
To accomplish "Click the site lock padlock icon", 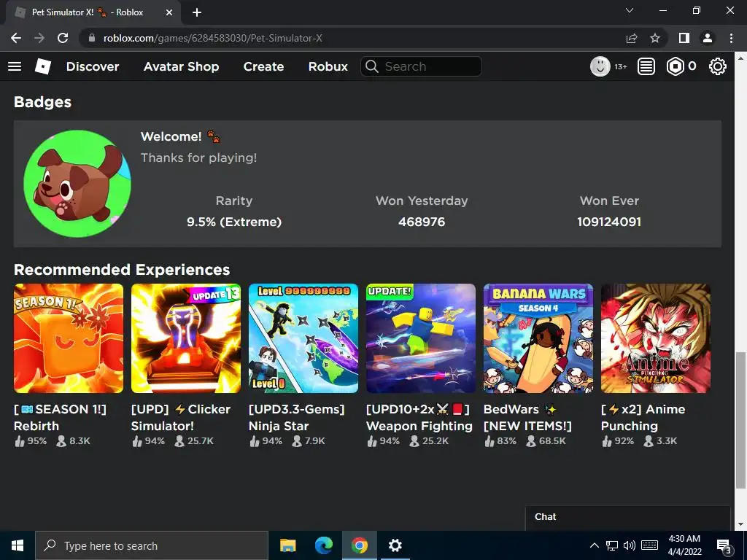I will pyautogui.click(x=92, y=38).
